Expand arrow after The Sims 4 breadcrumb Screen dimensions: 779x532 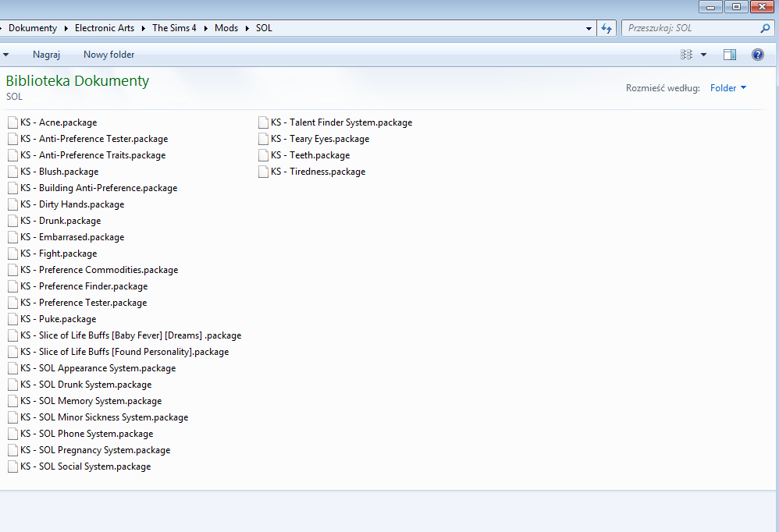click(x=205, y=28)
